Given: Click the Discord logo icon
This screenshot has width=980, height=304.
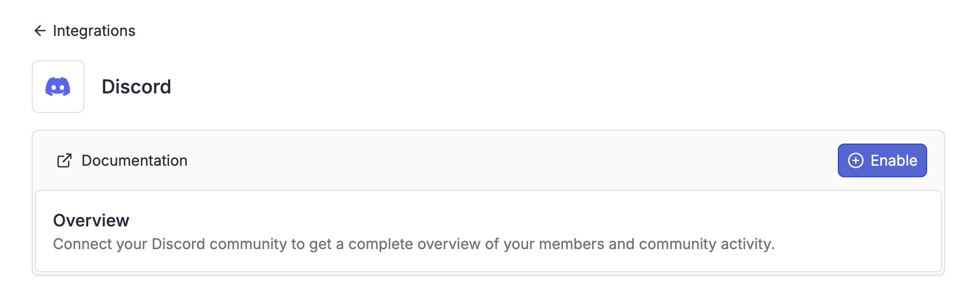Looking at the screenshot, I should pyautogui.click(x=58, y=87).
